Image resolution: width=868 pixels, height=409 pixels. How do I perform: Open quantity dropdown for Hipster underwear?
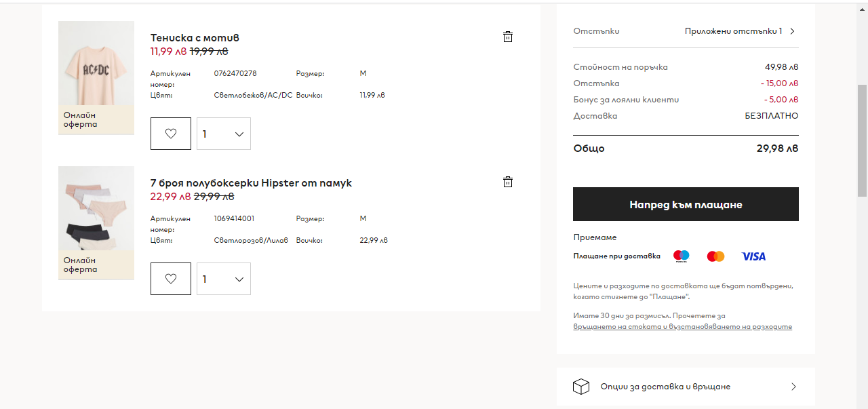click(x=224, y=279)
